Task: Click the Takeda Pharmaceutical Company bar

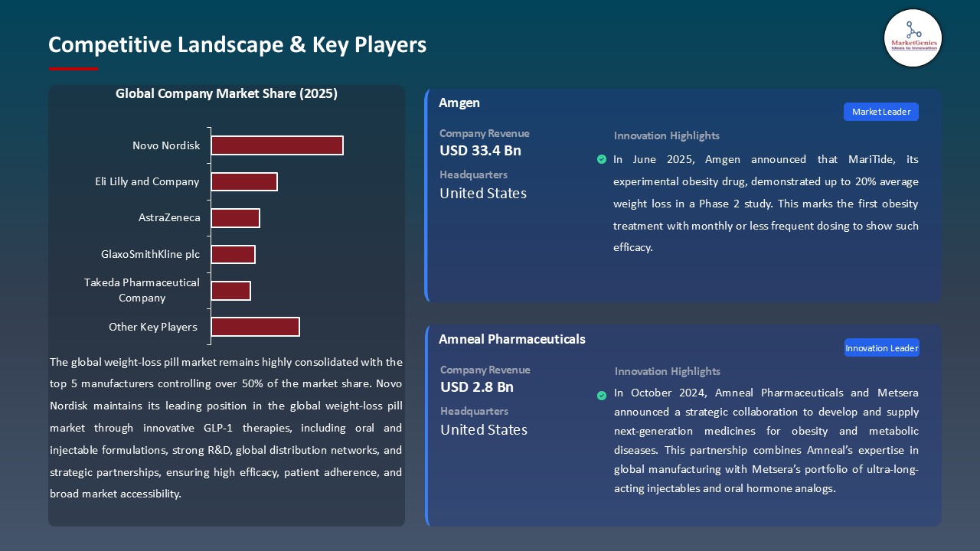Action: pyautogui.click(x=231, y=291)
